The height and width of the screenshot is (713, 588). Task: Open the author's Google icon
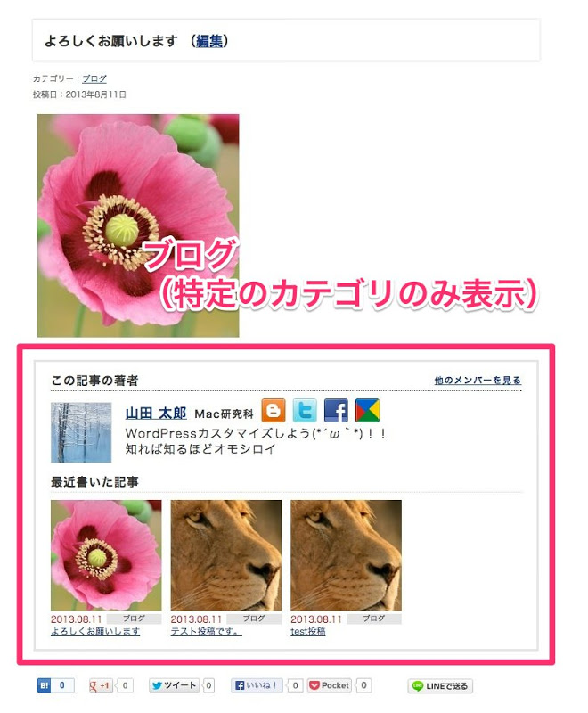tap(367, 411)
